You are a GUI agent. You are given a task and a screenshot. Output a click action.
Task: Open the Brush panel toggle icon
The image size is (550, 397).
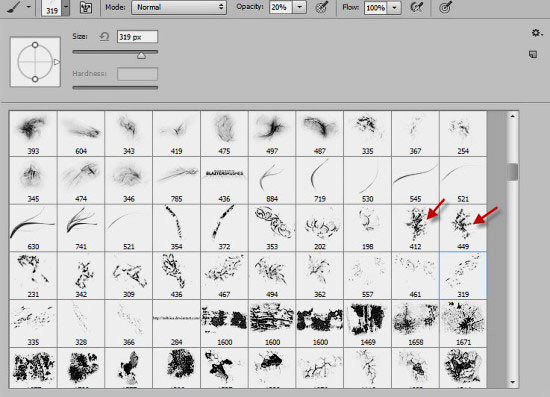coord(86,7)
